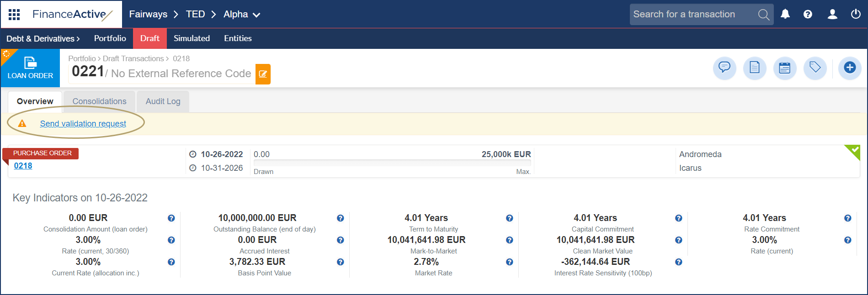This screenshot has width=868, height=295.
Task: Open purchase order 0218 link
Action: (23, 166)
